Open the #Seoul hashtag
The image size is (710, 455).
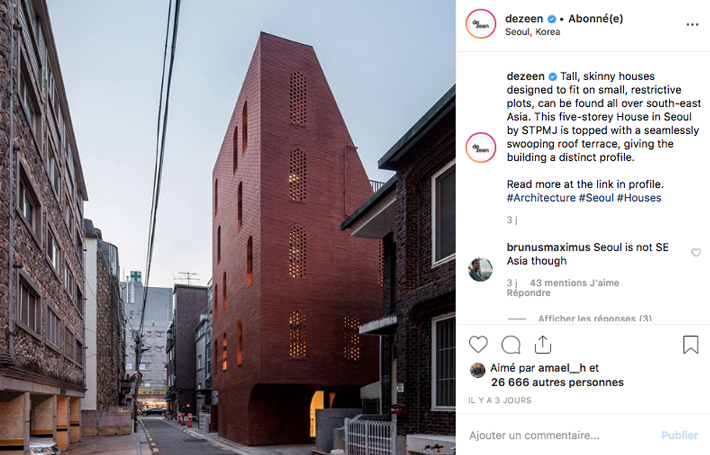596,198
